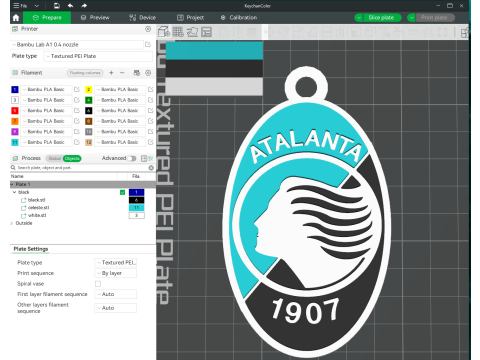The height and width of the screenshot is (360, 480).
Task: Click the blue filament 1 color swatch
Action: (x=15, y=89)
